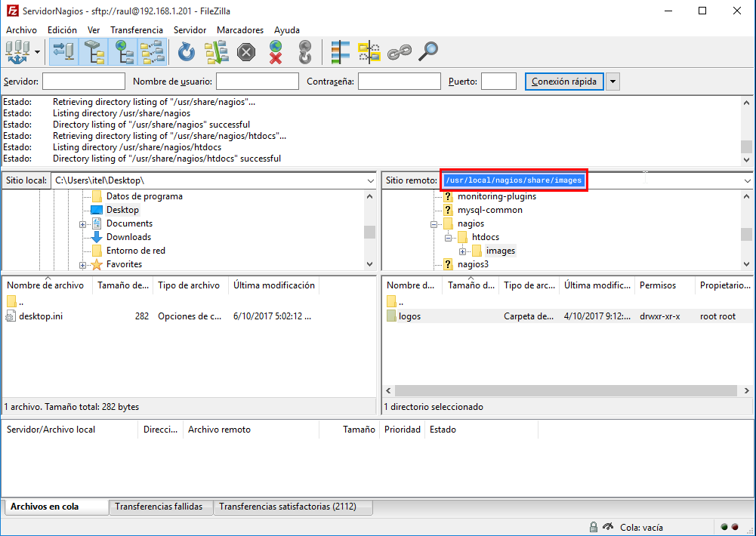Screen dimensions: 756x536
Task: Switch to Transferencias fallidas tab
Action: (x=161, y=507)
